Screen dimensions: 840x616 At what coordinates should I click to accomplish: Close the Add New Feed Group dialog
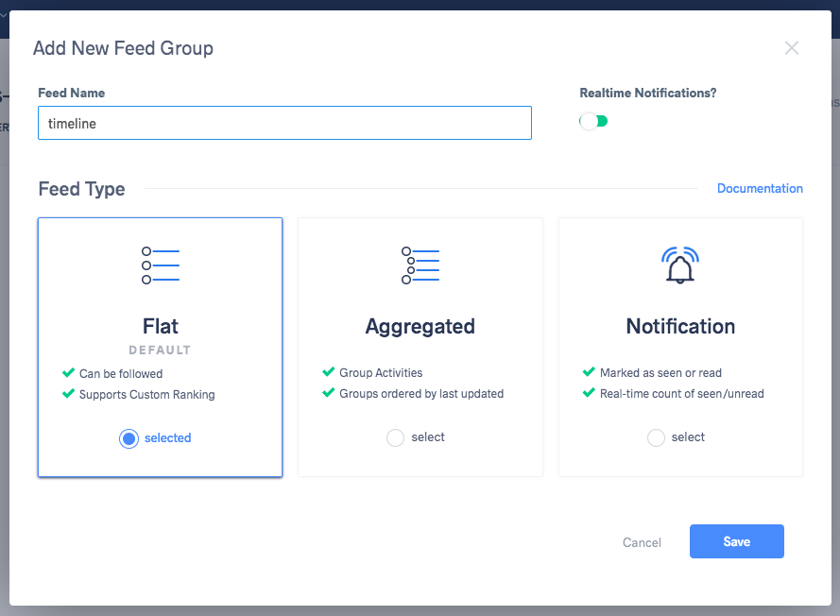click(792, 48)
